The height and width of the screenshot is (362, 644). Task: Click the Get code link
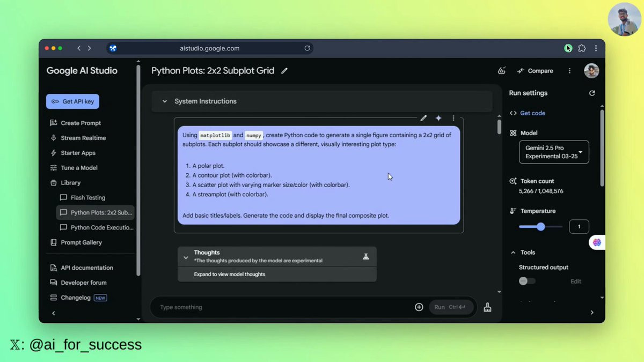tap(527, 113)
